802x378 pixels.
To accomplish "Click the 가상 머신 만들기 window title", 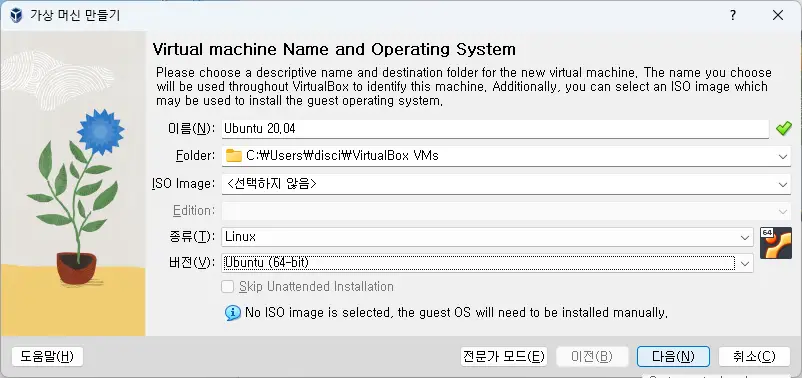I will [75, 16].
